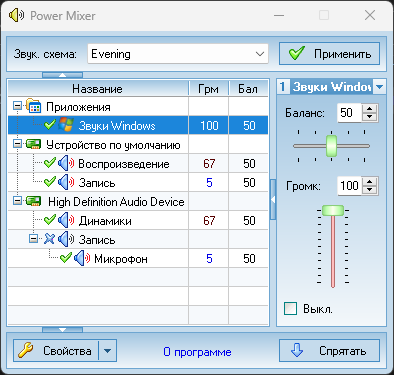394x375 pixels.
Task: Click the sound card icon for Устройство по умолчанию
Action: click(x=33, y=144)
